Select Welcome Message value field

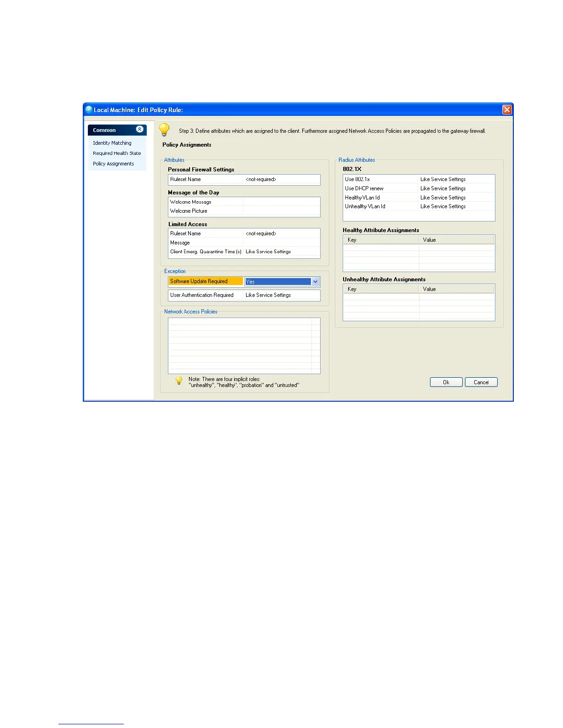(281, 202)
